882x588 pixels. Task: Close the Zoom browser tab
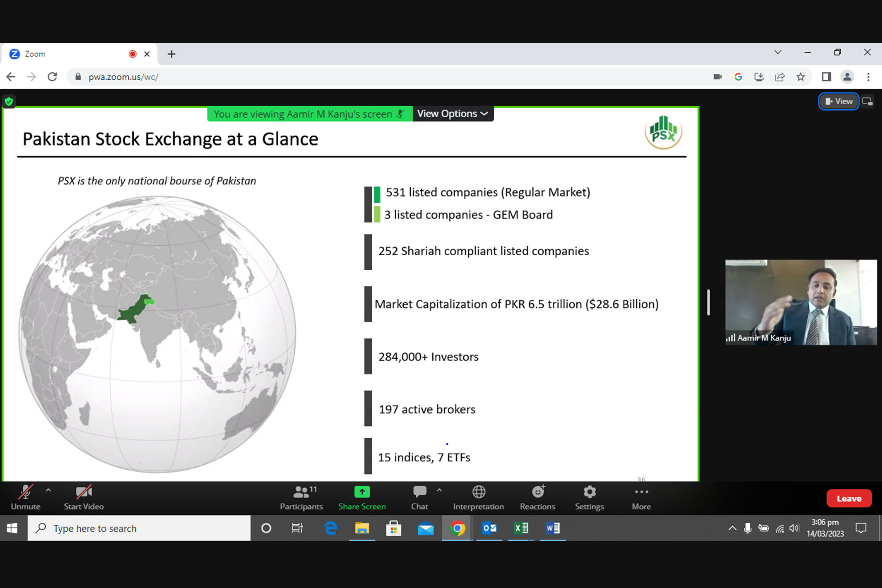(147, 54)
